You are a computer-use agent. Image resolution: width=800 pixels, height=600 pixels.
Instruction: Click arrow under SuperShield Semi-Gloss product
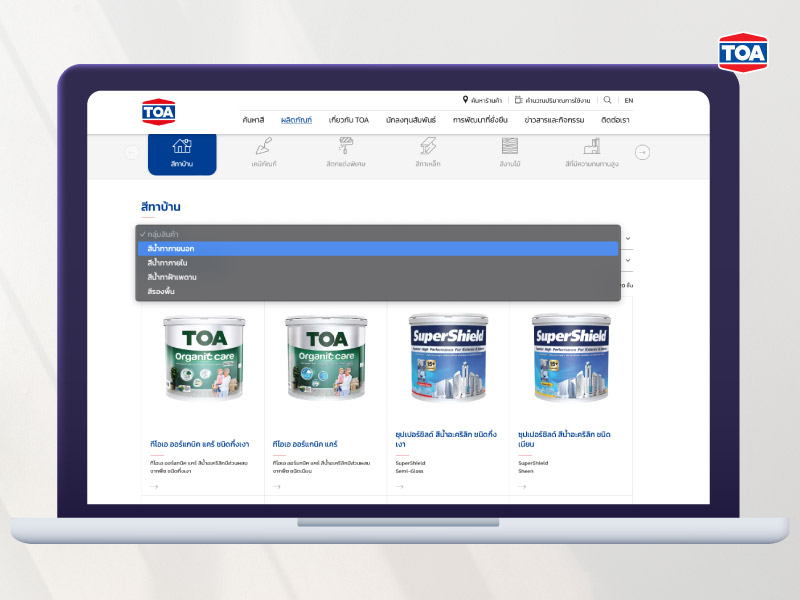pos(400,487)
